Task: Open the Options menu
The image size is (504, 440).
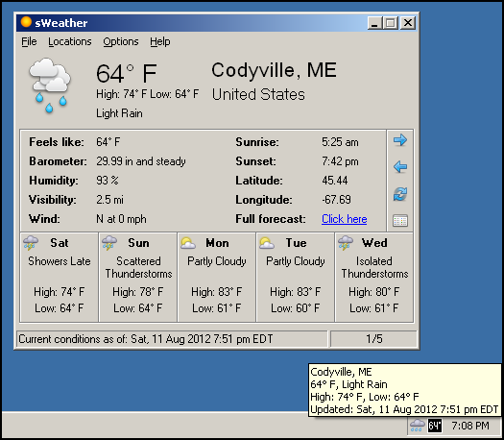Action: tap(121, 42)
